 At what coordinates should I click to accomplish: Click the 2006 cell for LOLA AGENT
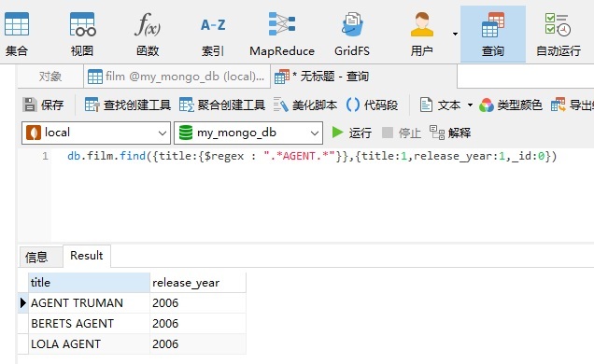coord(198,344)
